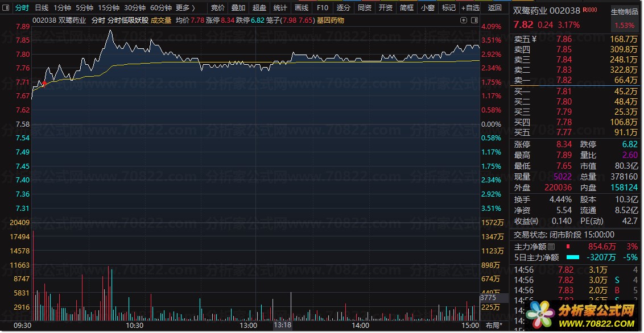The width and height of the screenshot is (644, 333).
Task: Click the 买五 bid row at 7.77
Action: click(x=576, y=132)
